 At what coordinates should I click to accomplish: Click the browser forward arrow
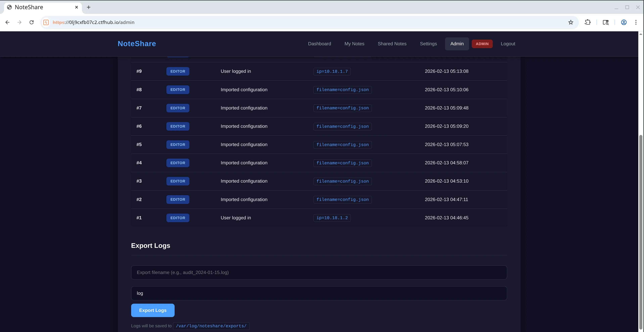pos(19,22)
